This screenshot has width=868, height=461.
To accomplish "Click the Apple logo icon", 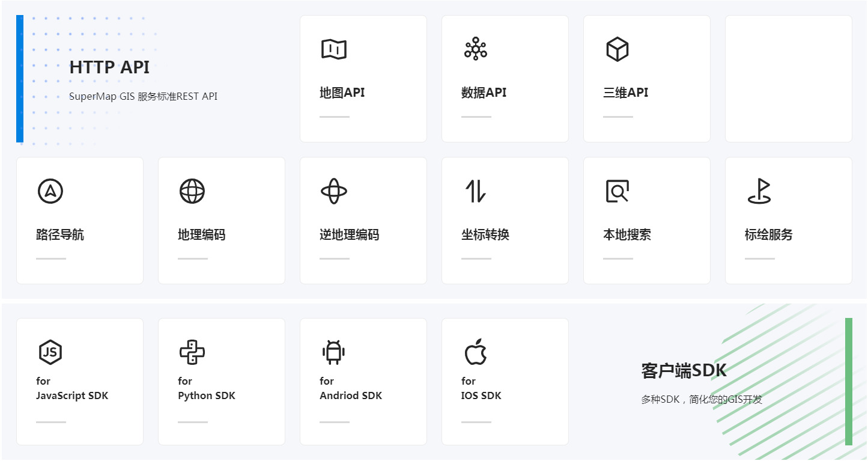I will 476,352.
